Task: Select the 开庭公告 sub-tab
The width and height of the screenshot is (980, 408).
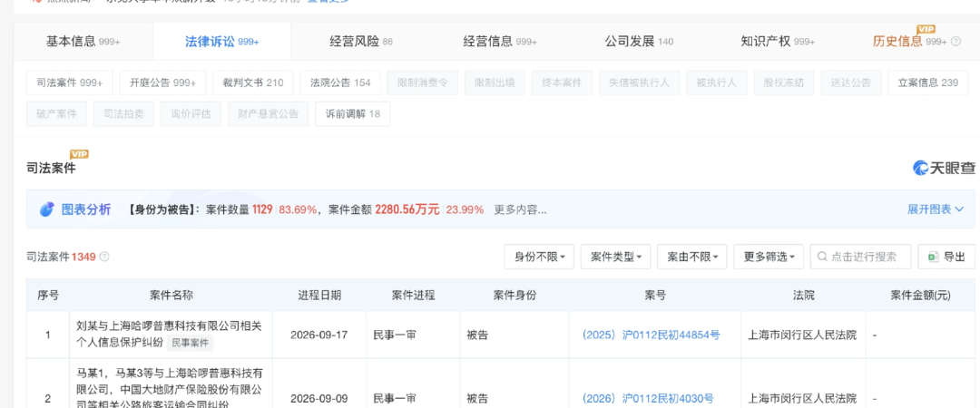Action: click(x=162, y=83)
